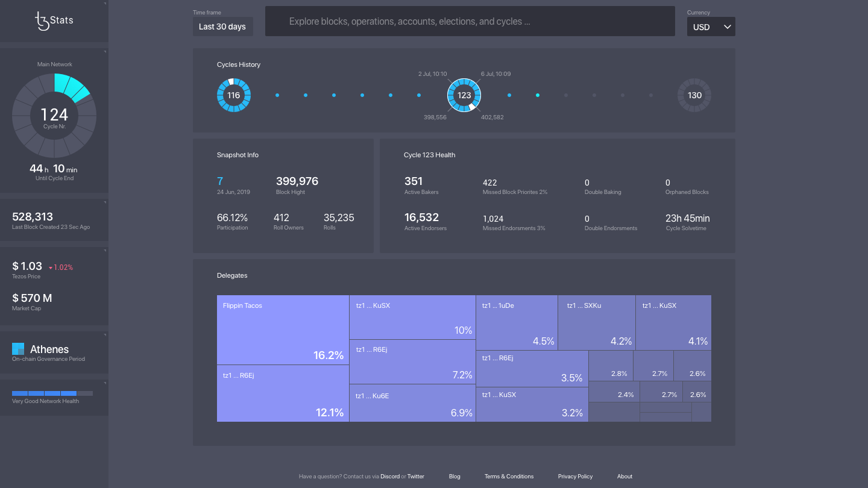Click the Very Good Network Health bar

[x=51, y=393]
